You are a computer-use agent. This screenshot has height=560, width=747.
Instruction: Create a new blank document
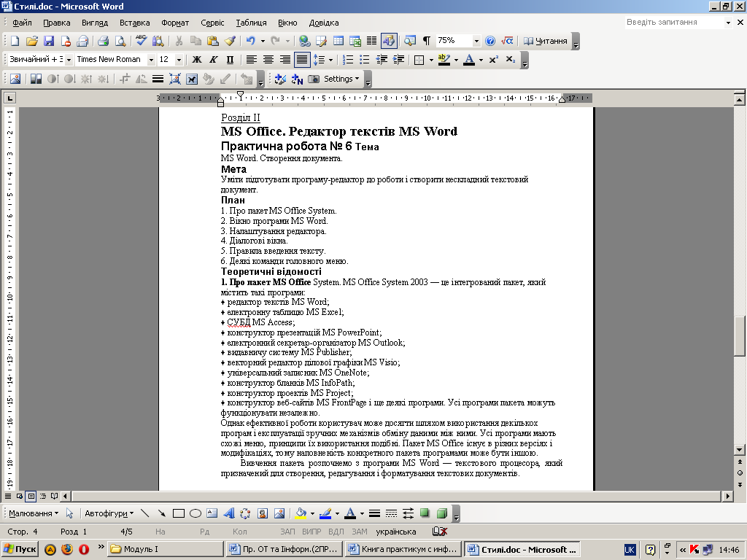coord(15,41)
